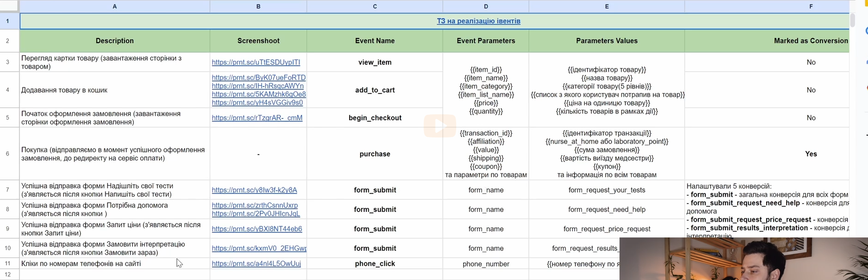
Task: Click the vertical scrollbar thumb
Action: pyautogui.click(x=853, y=20)
